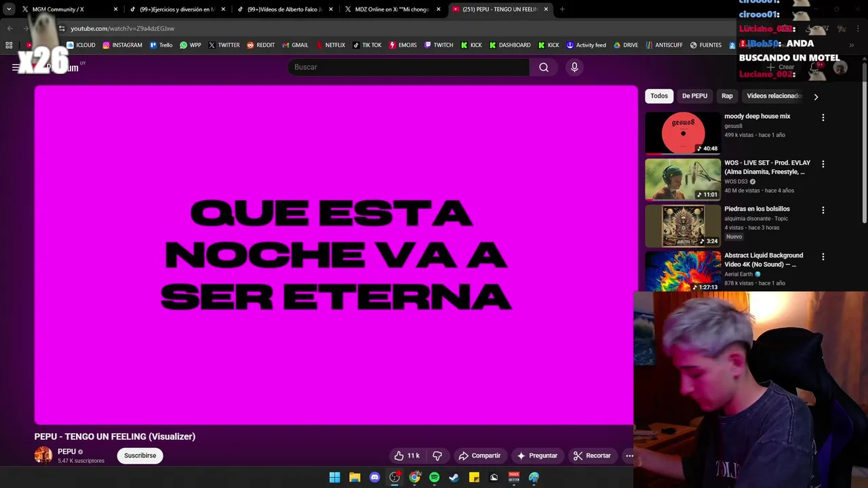Viewport: 868px width, 488px height.
Task: Open OBS Studio from the taskbar
Action: point(395,477)
